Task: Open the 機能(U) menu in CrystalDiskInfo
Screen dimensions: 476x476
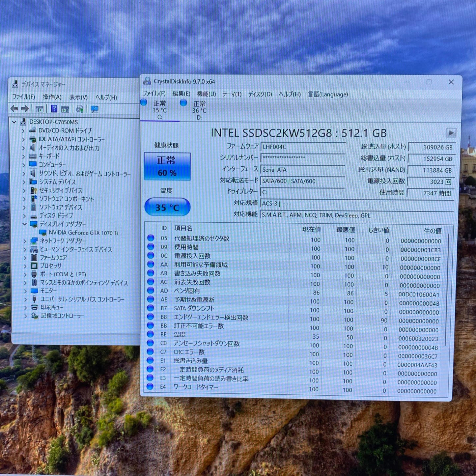Action: (x=206, y=94)
